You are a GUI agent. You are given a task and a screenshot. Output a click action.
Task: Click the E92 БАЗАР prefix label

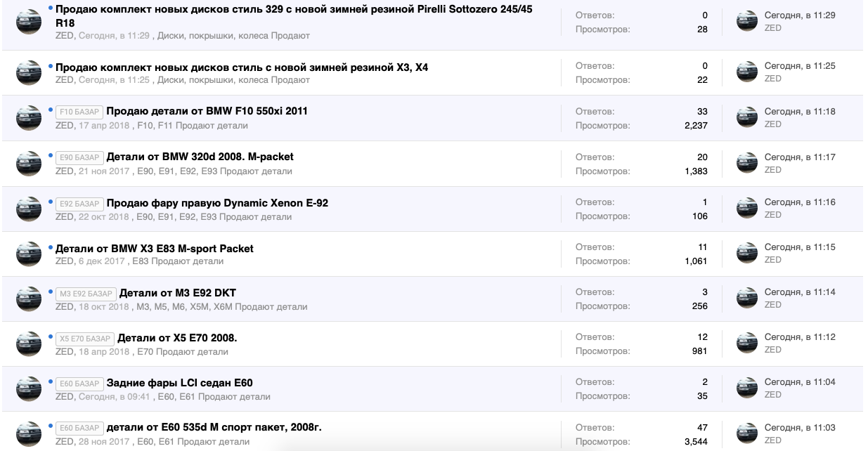pyautogui.click(x=79, y=204)
